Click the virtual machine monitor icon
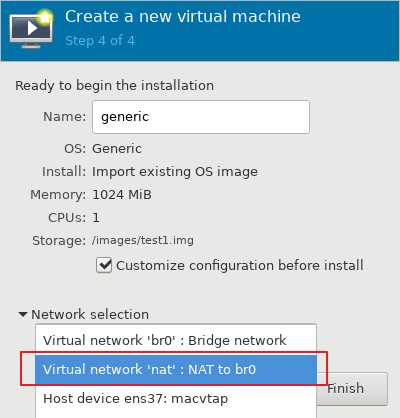Screen dimensions: 400x418 (31, 31)
